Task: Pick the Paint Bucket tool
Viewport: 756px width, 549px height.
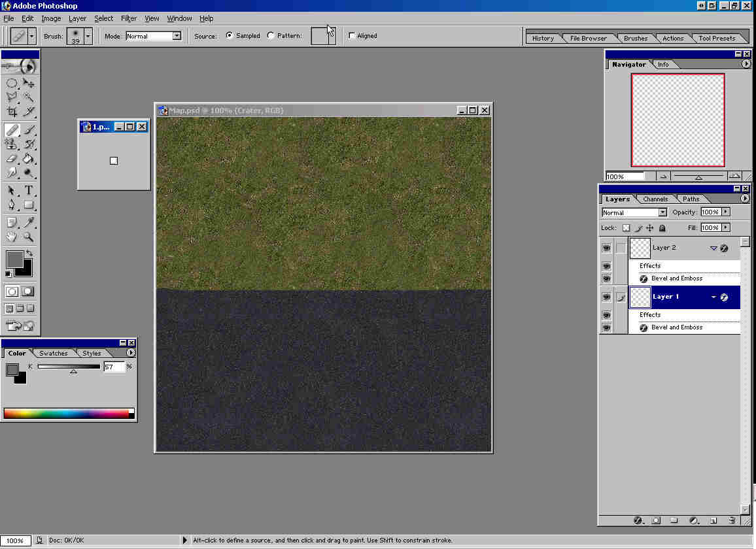Action: pos(29,159)
